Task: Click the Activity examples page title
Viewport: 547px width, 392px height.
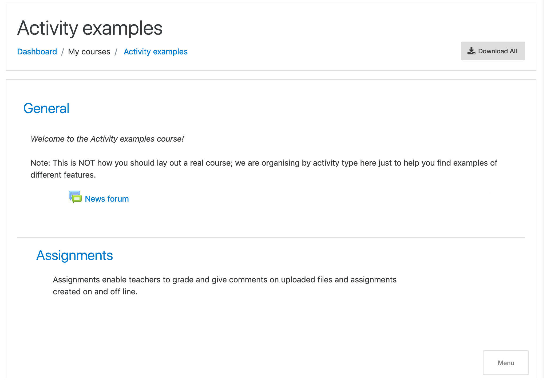Action: click(90, 28)
